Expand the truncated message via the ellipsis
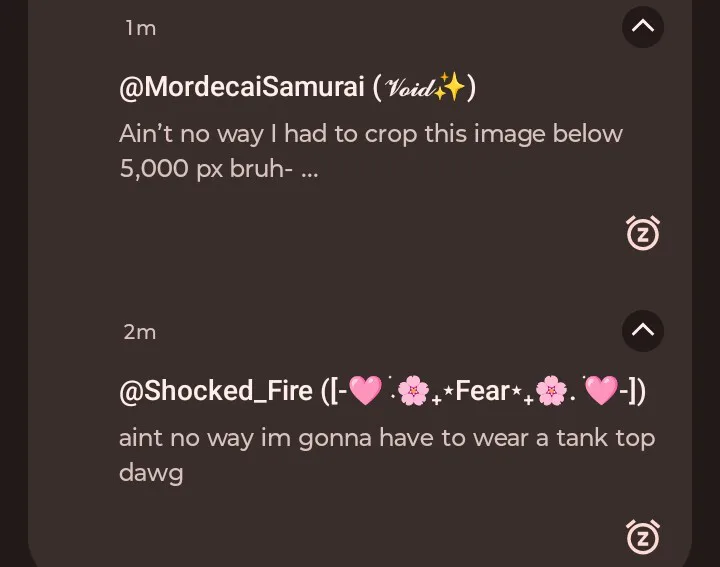 tap(309, 169)
